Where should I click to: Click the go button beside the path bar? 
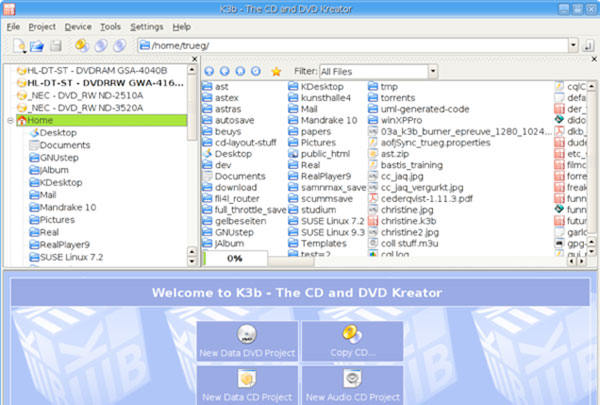click(587, 46)
